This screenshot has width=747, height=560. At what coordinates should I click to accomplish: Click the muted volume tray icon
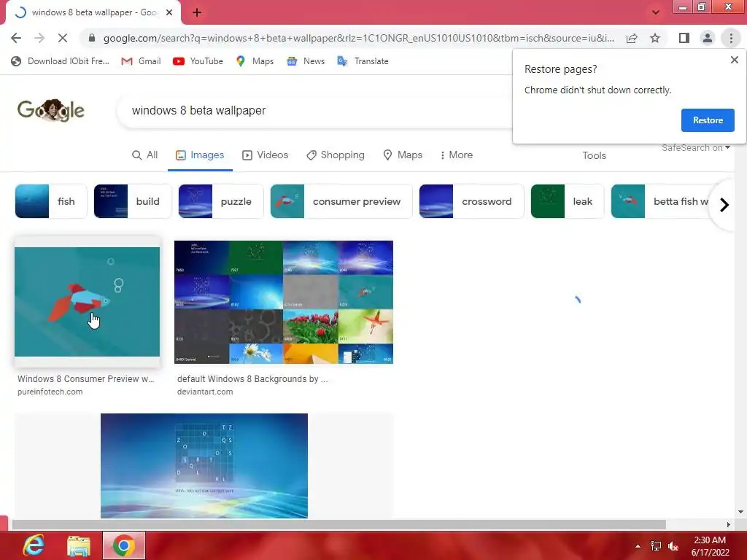tap(673, 546)
